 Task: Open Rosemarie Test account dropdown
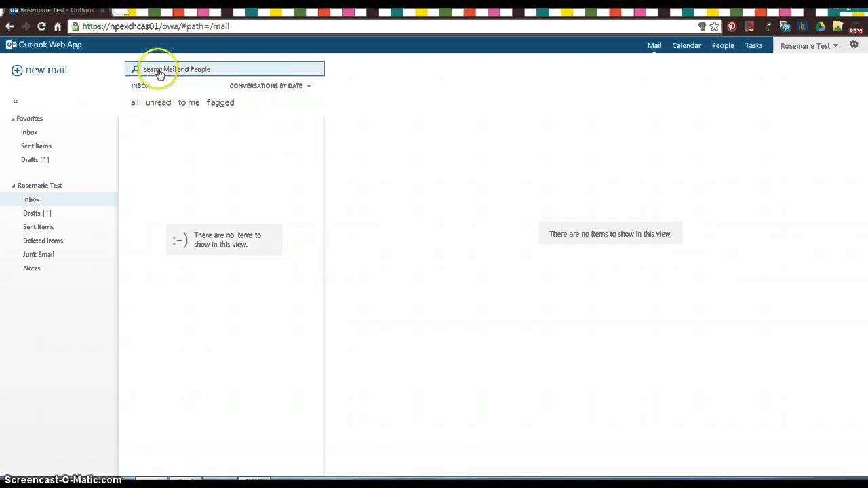[x=809, y=45]
